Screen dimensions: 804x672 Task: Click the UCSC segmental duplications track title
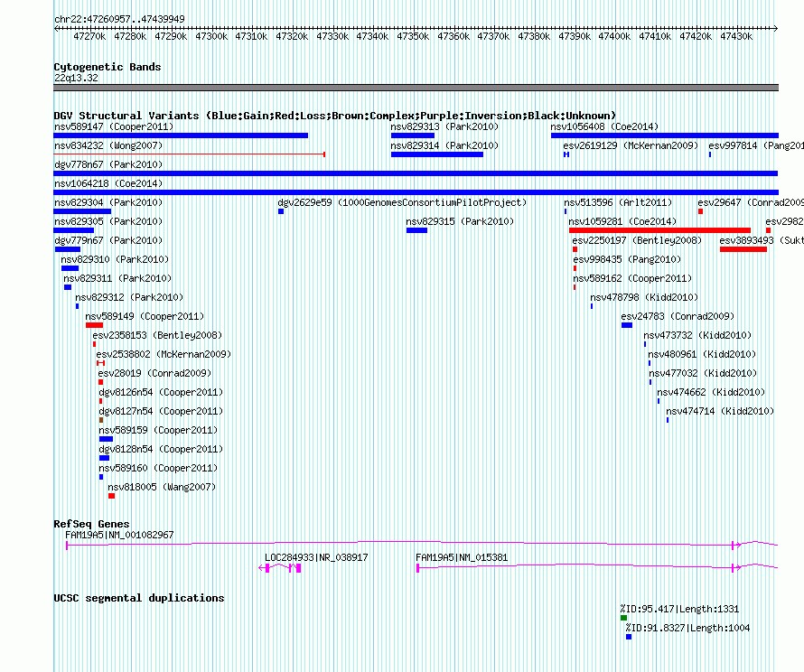pos(139,598)
